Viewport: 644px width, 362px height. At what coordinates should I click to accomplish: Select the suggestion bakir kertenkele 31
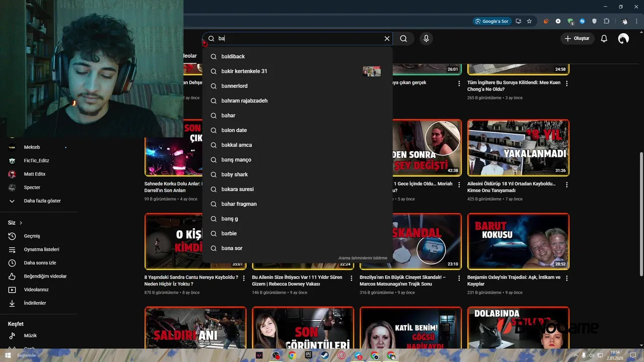pyautogui.click(x=297, y=71)
